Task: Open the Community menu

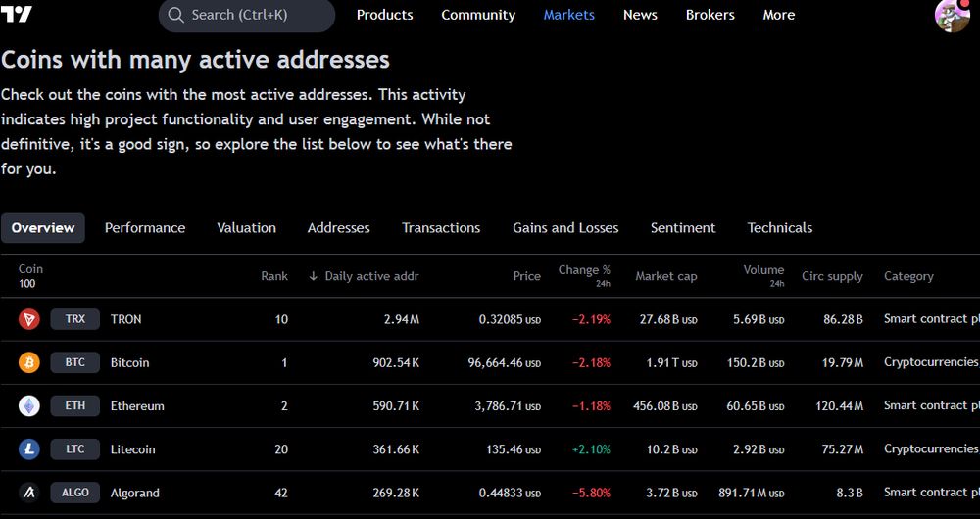Action: 478,15
